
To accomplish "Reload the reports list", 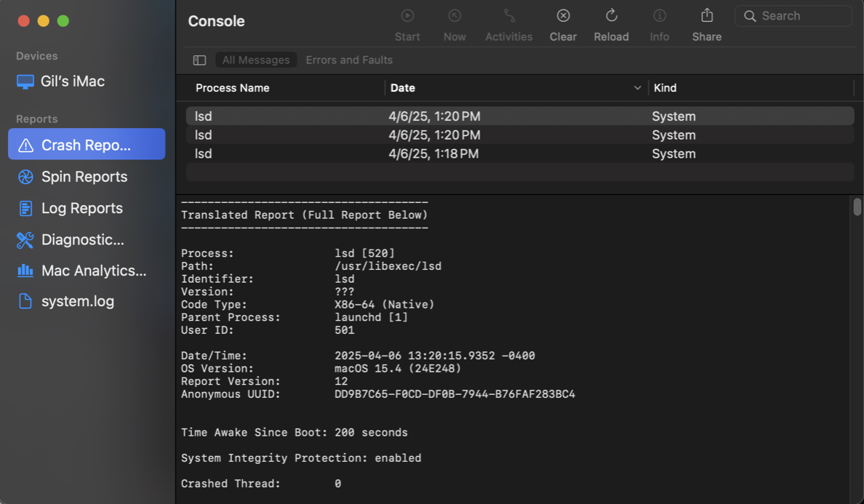I will (x=611, y=15).
